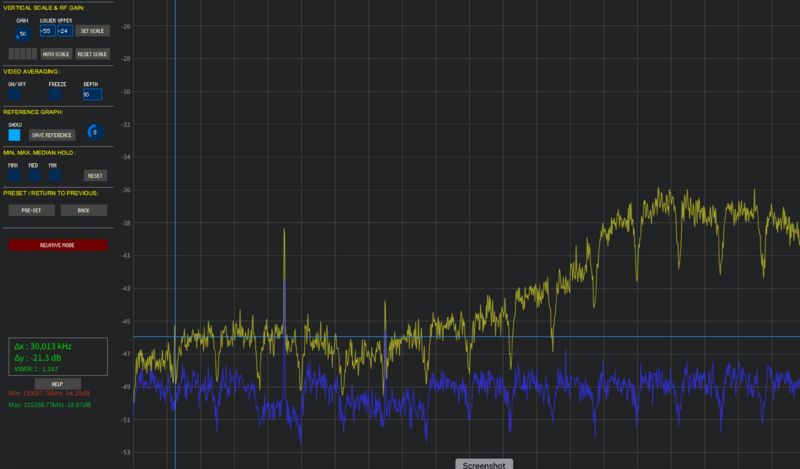Click Save Reference button
Screen dimensions: 800x469
coord(52,134)
